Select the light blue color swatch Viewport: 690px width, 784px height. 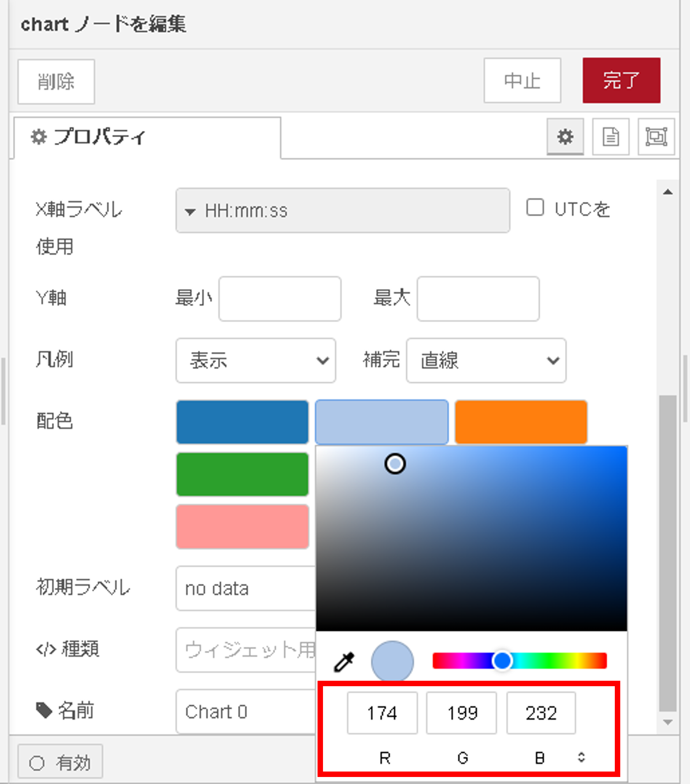coord(382,422)
